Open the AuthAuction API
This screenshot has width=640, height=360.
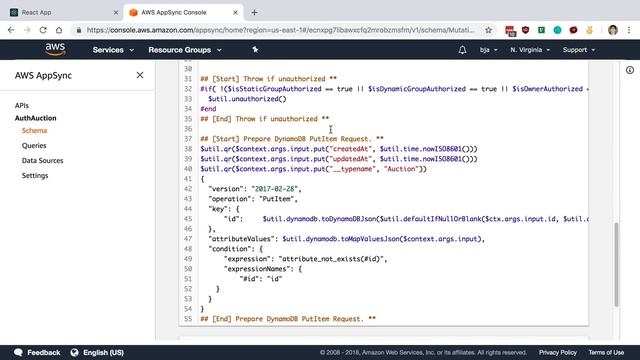pos(36,118)
